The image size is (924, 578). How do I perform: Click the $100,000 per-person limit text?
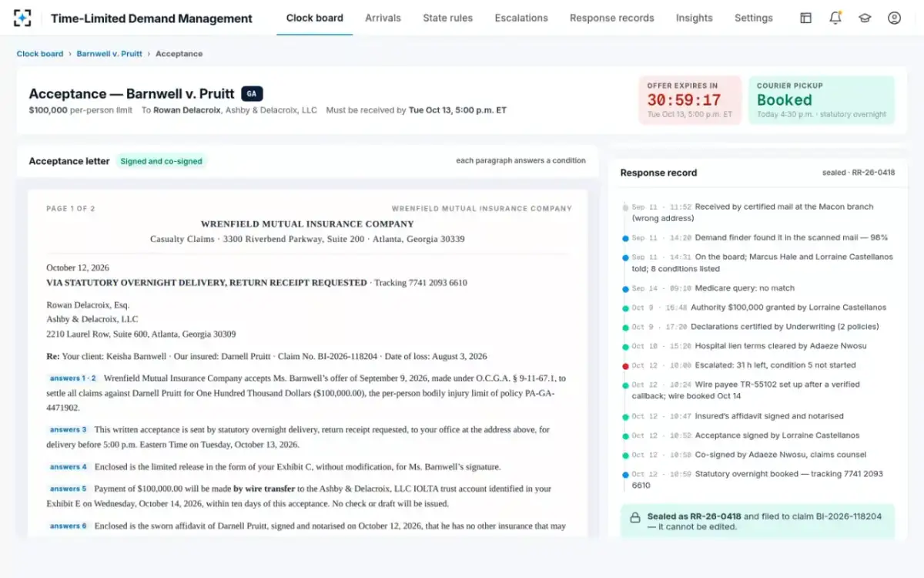click(x=80, y=110)
